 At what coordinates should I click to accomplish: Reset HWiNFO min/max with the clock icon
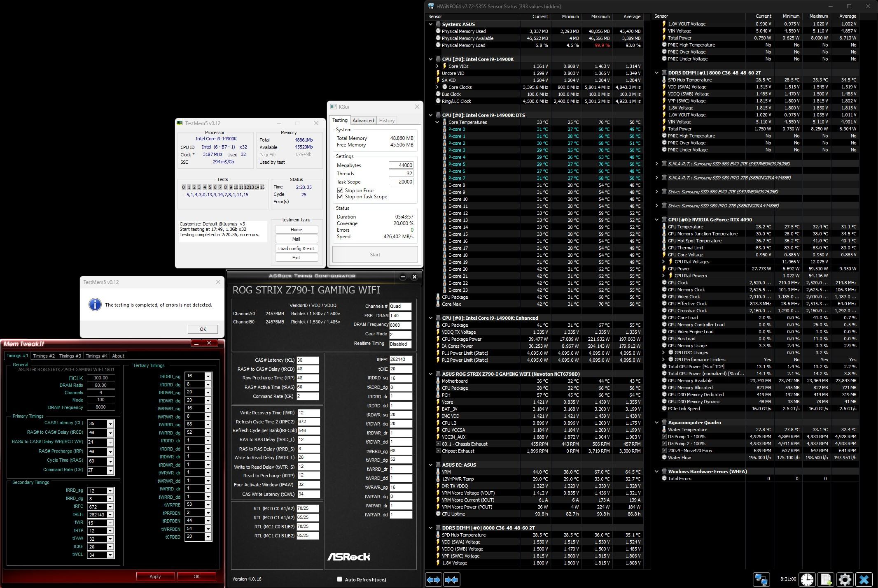click(x=807, y=579)
